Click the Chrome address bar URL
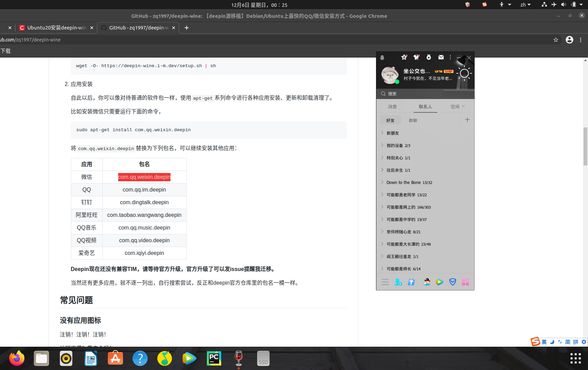 tap(30, 40)
